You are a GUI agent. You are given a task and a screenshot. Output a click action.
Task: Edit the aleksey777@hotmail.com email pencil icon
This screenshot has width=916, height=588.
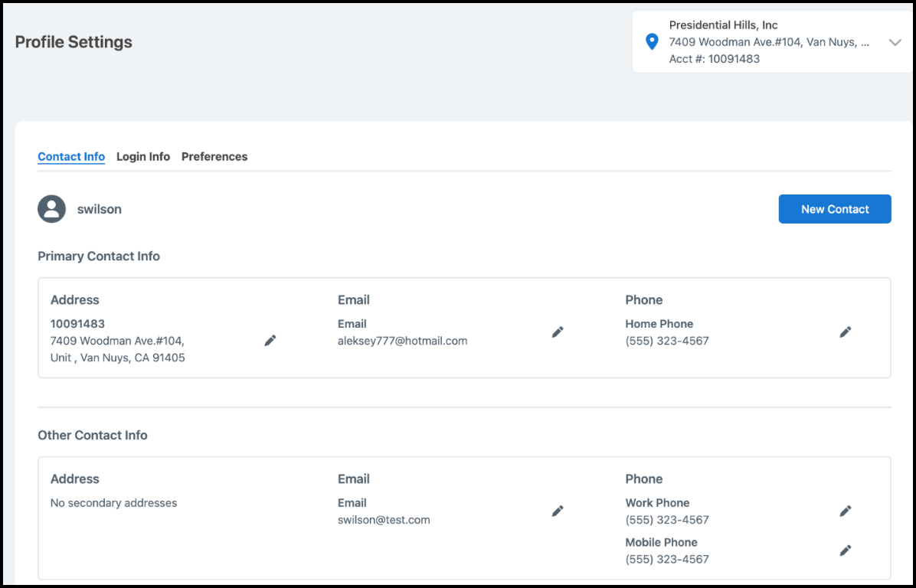(558, 332)
